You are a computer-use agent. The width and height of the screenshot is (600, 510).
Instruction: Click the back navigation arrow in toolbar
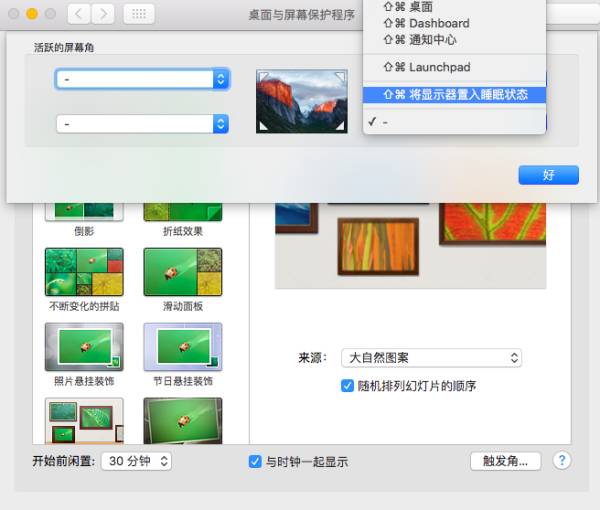click(x=80, y=15)
